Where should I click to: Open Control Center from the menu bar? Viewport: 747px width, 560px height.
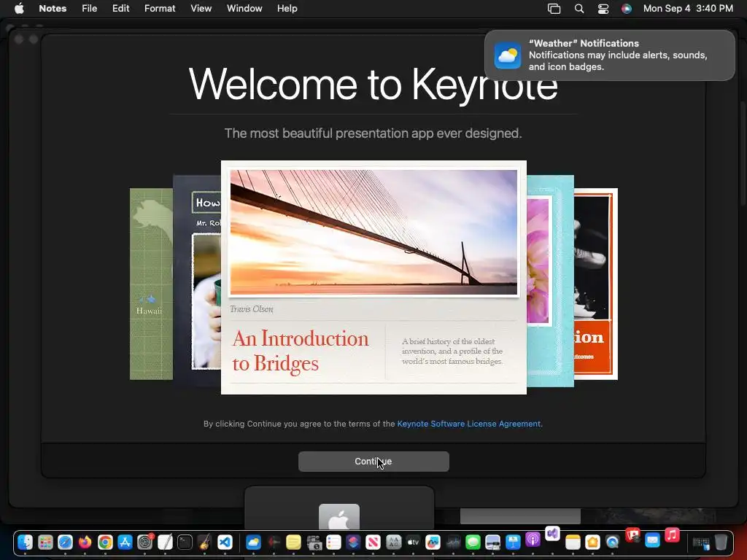603,9
